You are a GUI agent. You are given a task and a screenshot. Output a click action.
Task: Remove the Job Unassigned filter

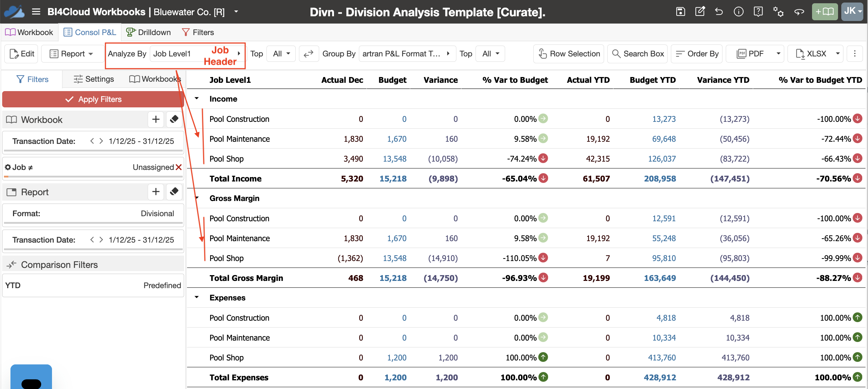(x=178, y=167)
